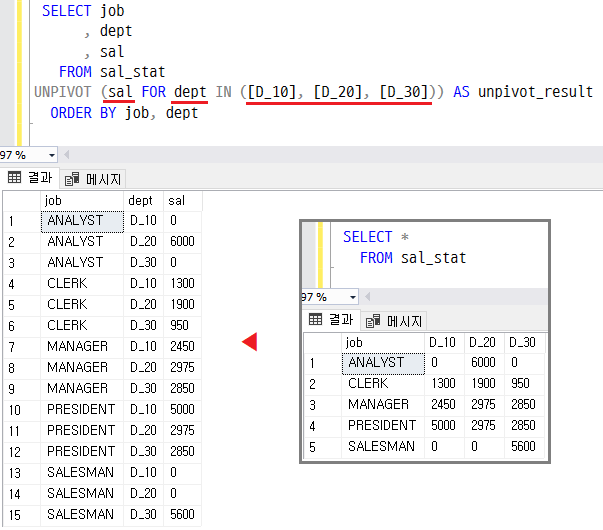Select the sal column header in main grid
603x530 pixels.
click(x=182, y=201)
